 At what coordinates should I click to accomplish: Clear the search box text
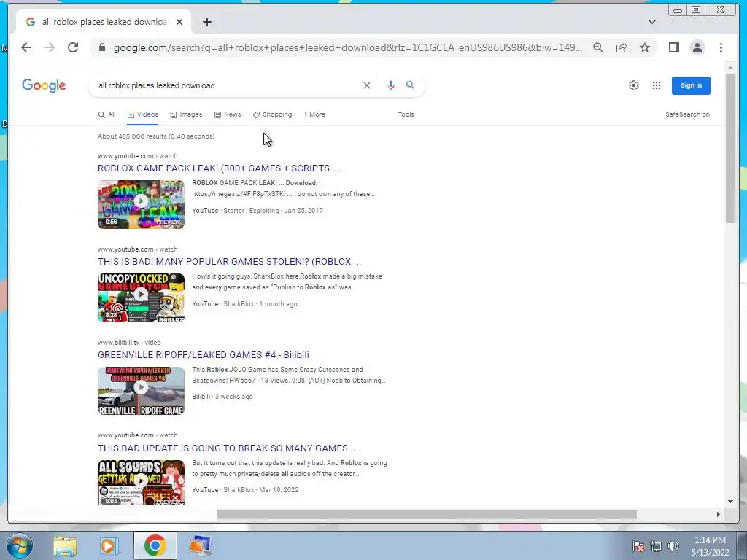point(367,85)
